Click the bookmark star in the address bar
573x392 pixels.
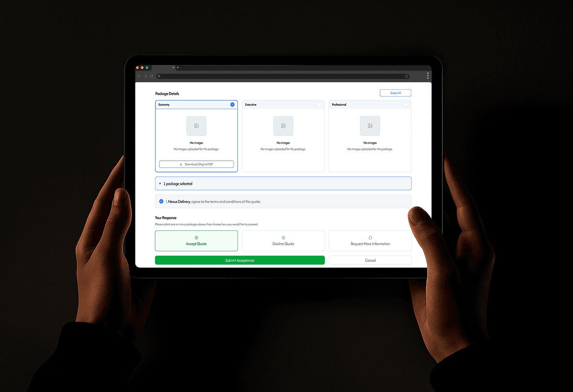click(x=407, y=76)
